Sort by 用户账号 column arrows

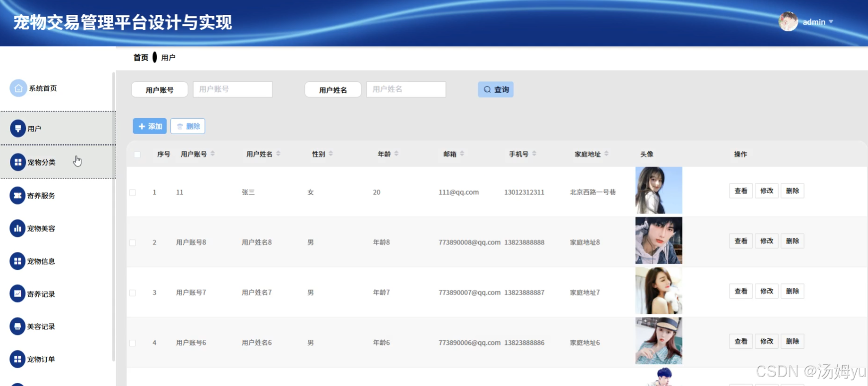[x=213, y=154]
